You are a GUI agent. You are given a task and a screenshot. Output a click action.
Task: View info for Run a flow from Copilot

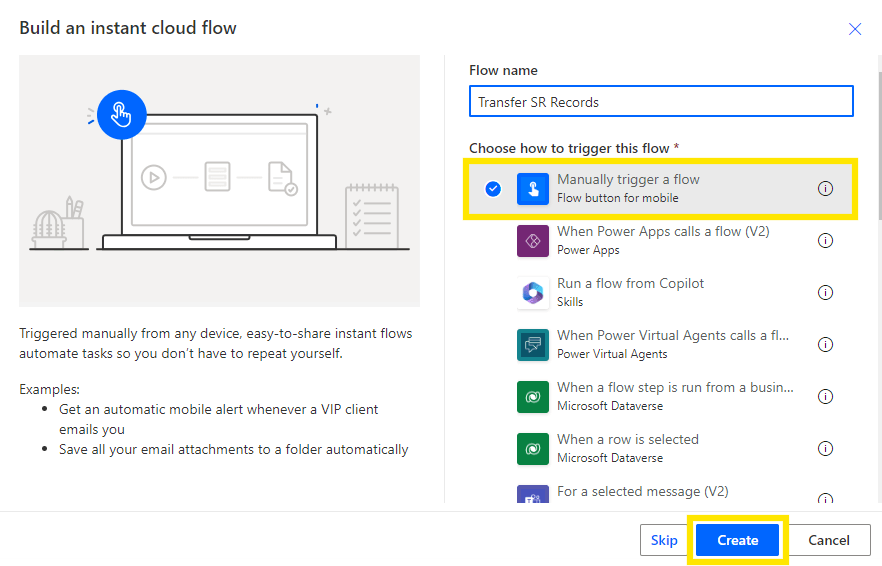point(825,292)
